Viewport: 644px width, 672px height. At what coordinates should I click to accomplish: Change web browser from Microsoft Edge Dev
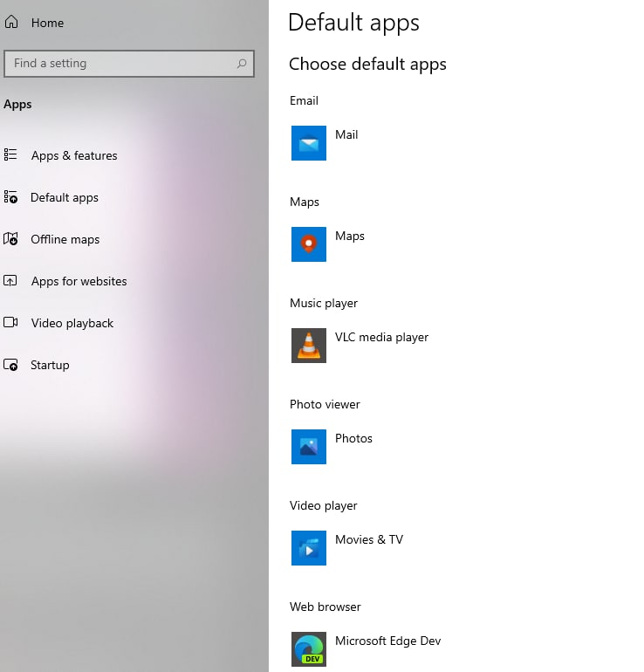387,641
